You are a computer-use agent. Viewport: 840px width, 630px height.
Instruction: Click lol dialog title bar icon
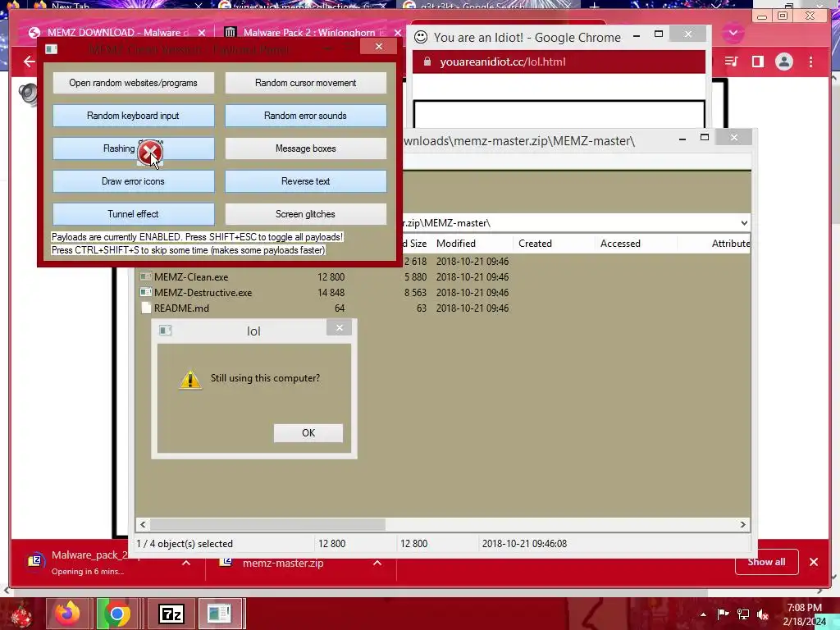click(x=166, y=331)
